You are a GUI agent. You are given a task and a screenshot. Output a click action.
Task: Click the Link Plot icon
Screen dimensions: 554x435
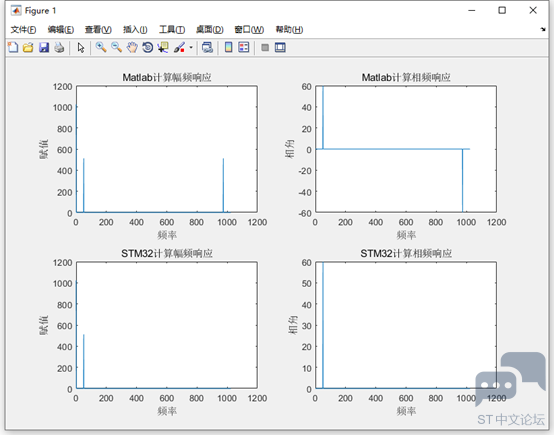click(x=207, y=47)
